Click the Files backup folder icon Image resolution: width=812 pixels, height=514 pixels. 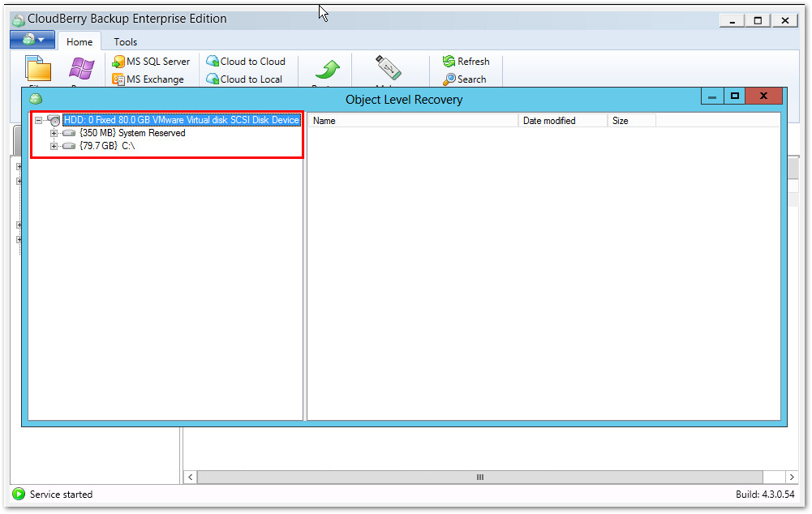(x=38, y=69)
